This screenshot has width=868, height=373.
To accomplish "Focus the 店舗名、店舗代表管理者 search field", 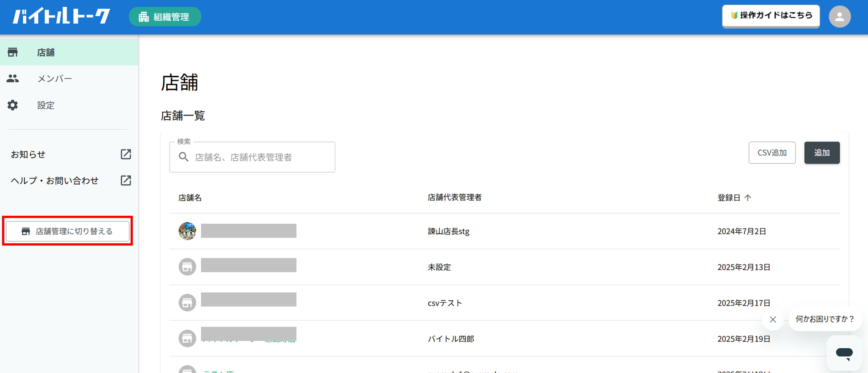I will (252, 157).
